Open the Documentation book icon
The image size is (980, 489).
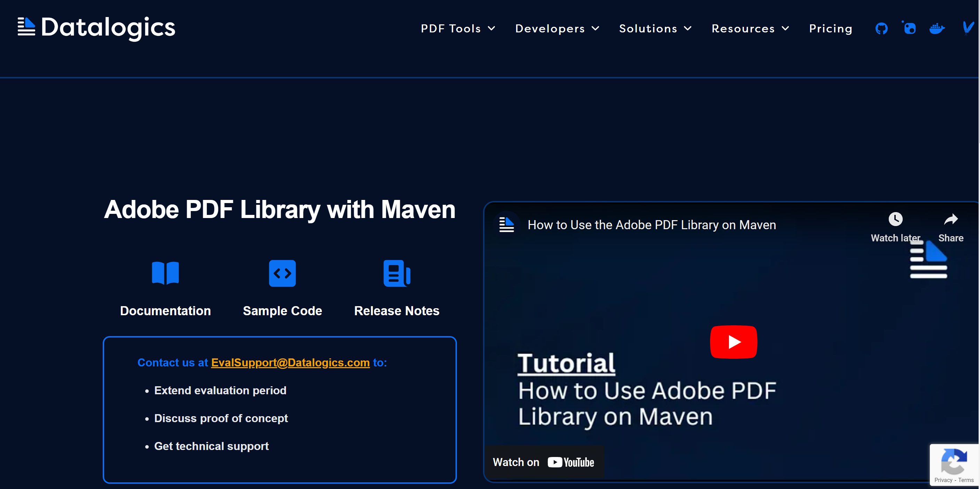coord(165,273)
